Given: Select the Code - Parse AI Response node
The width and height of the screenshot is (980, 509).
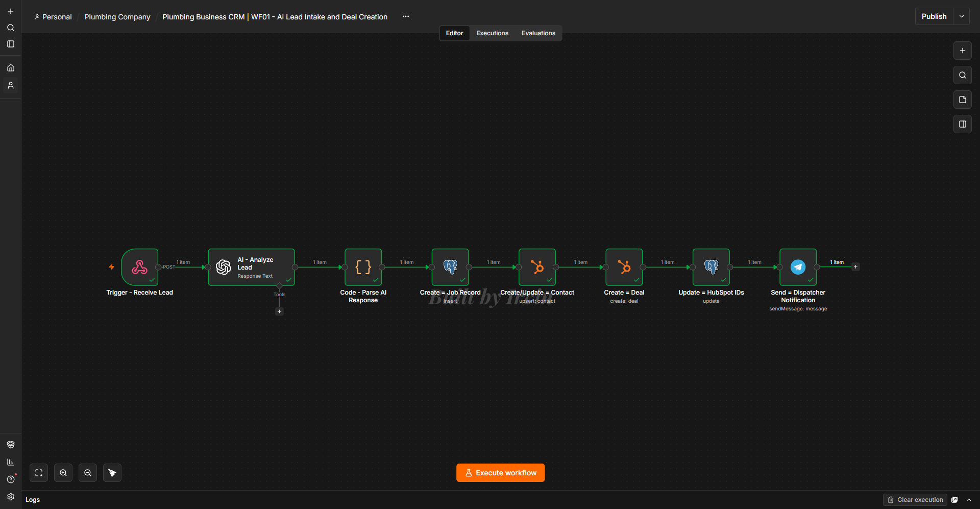Looking at the screenshot, I should click(x=363, y=267).
